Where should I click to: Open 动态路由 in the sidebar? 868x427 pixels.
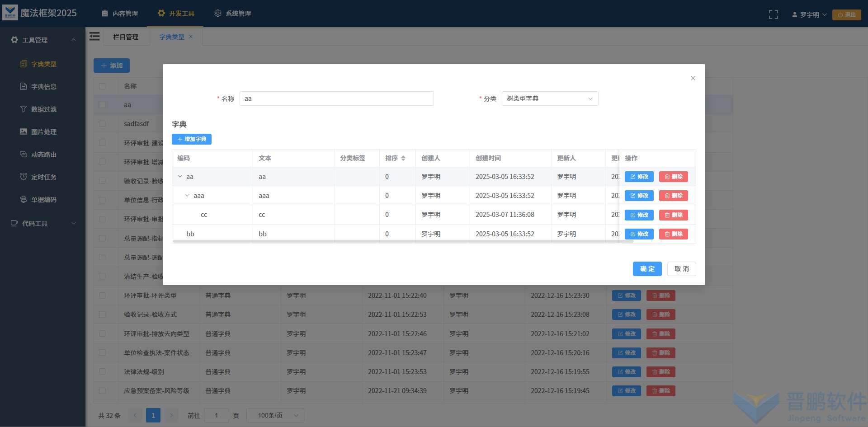click(x=42, y=155)
